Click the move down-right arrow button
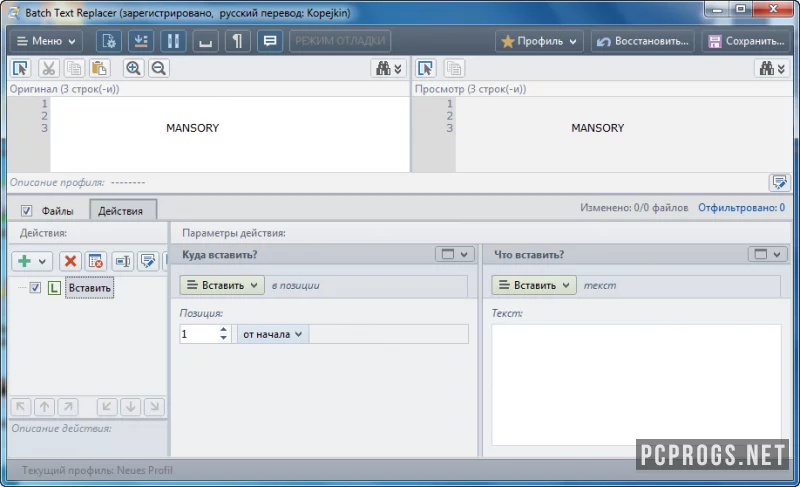 pyautogui.click(x=154, y=406)
